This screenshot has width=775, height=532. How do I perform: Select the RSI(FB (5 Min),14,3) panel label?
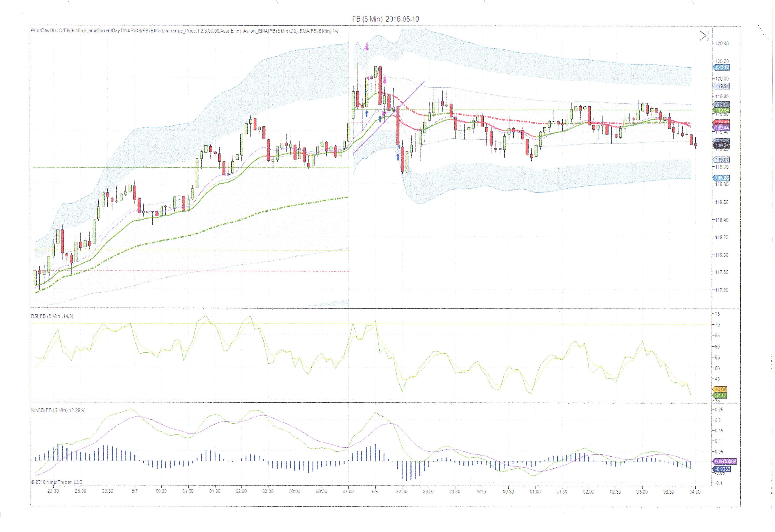coord(52,316)
